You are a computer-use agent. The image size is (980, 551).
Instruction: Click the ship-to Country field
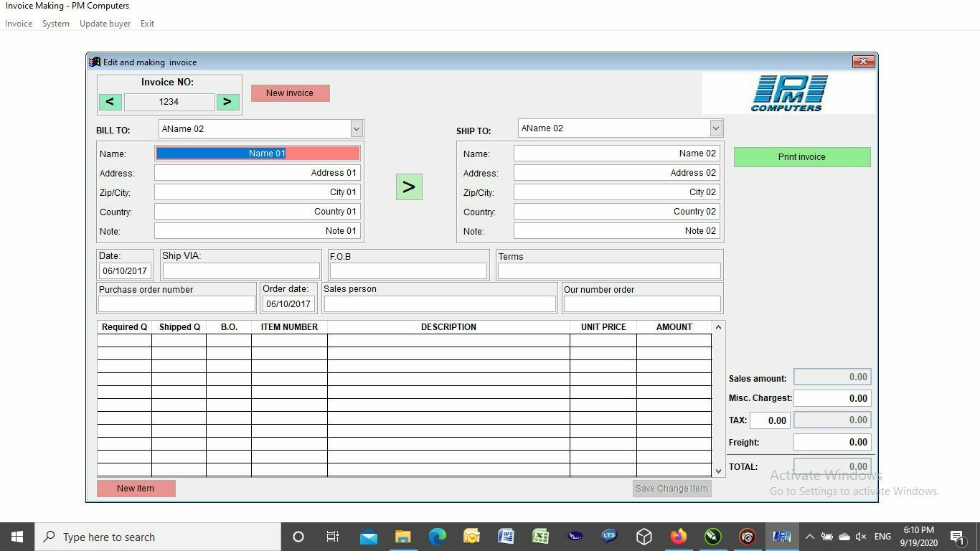(617, 211)
